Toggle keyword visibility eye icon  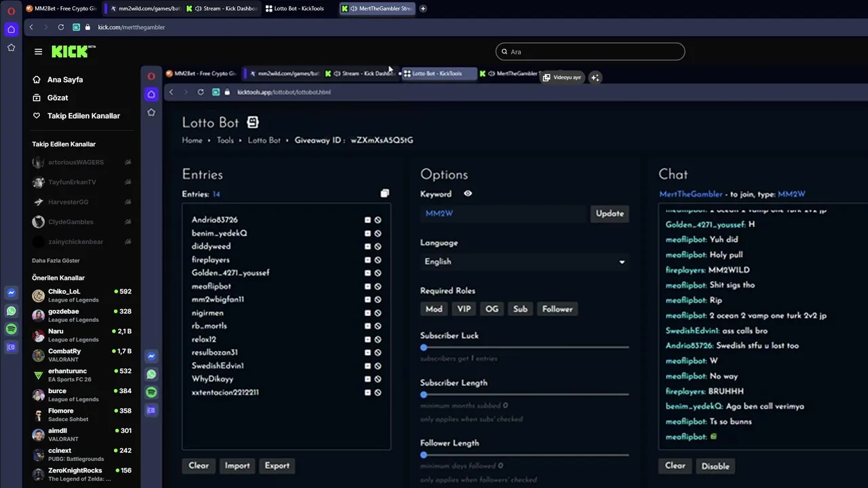point(467,194)
